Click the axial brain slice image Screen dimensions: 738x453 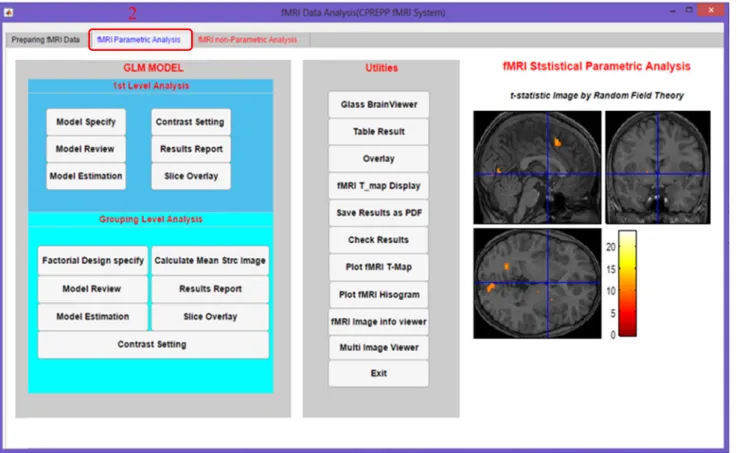point(537,283)
